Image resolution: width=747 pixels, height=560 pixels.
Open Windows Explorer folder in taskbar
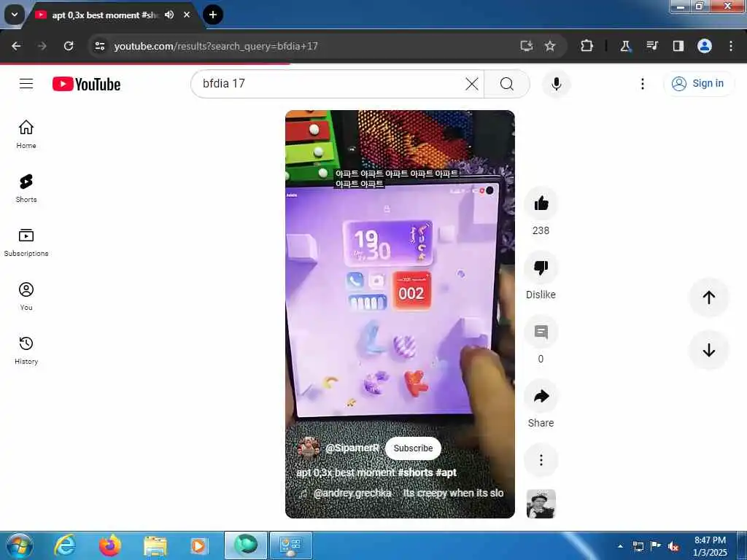[x=155, y=545]
